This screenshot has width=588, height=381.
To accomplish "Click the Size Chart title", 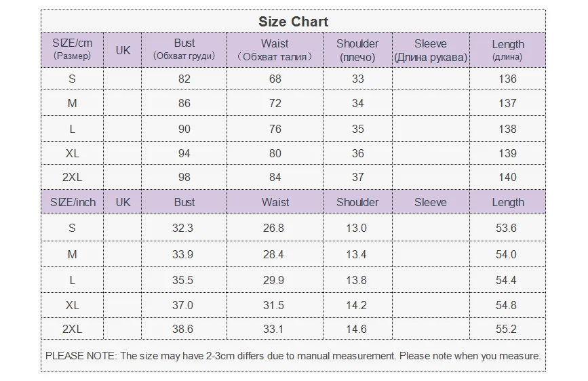I will (x=293, y=22).
